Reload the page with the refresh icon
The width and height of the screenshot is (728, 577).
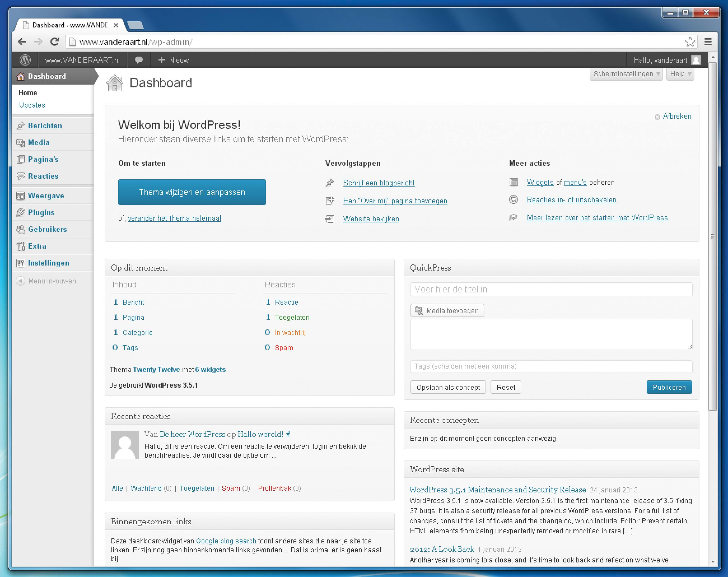(x=55, y=42)
